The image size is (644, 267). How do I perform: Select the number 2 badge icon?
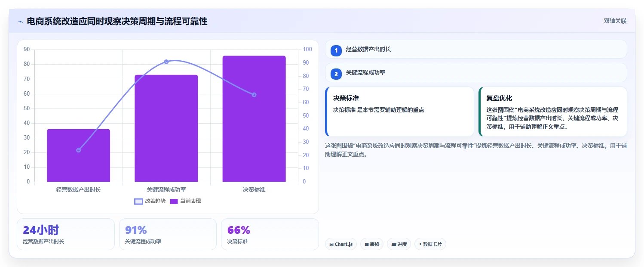tap(336, 74)
